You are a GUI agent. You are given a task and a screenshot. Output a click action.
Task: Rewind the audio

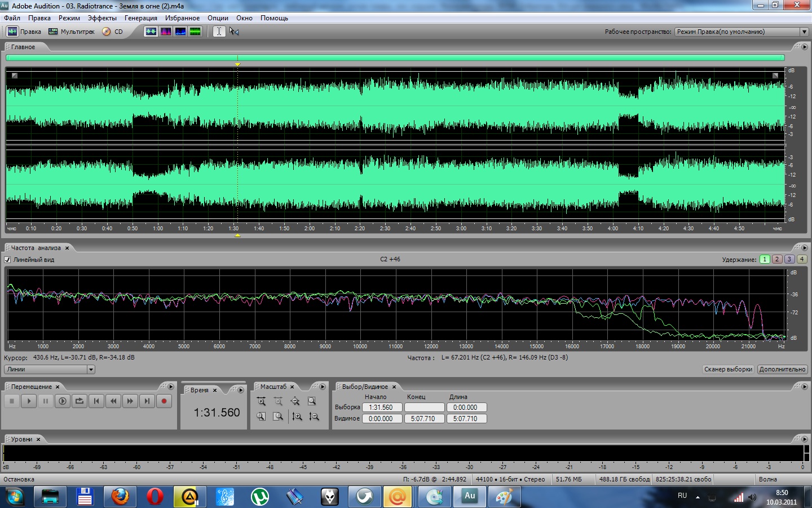pos(113,401)
